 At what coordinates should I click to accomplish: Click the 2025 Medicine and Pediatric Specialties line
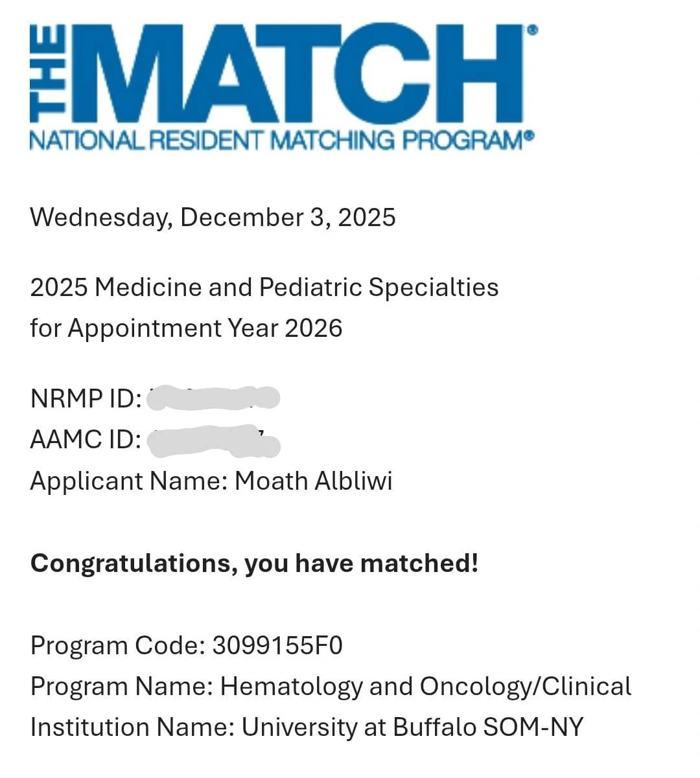pos(264,287)
